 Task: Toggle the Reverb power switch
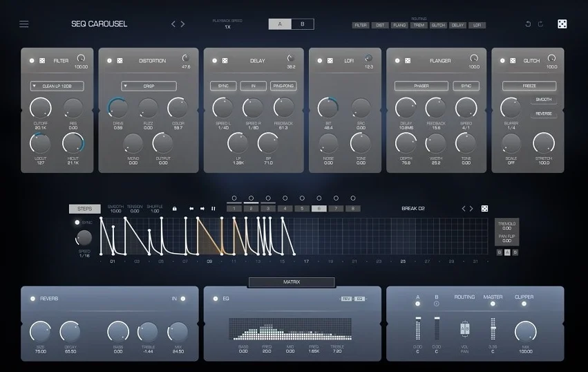pyautogui.click(x=32, y=299)
